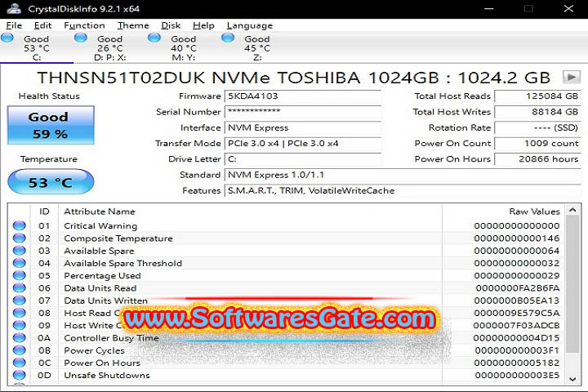588x392 pixels.
Task: Click the ID column header
Action: pyautogui.click(x=44, y=212)
